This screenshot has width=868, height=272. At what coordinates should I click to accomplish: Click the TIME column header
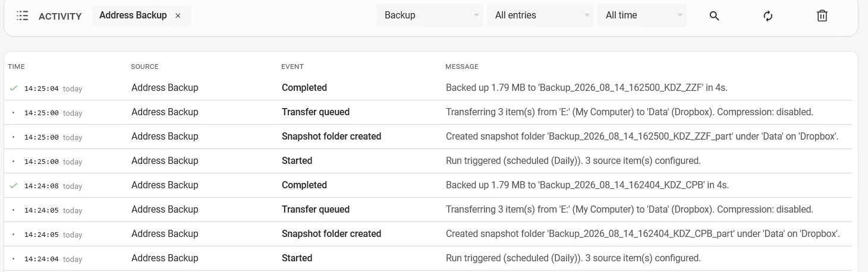[x=17, y=67]
